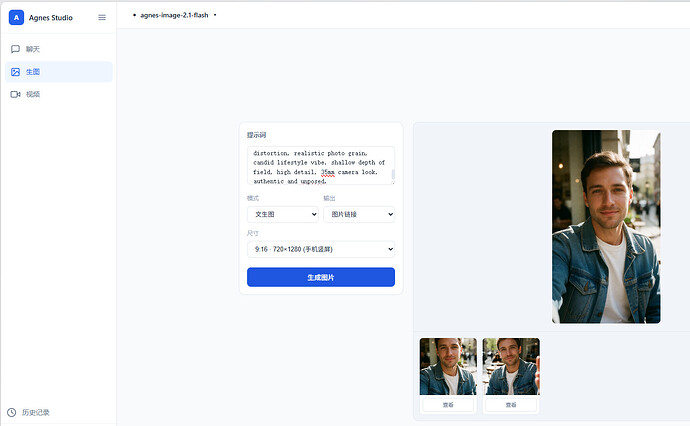690x426 pixels.
Task: Open the 文生图 mode dropdown
Action: pyautogui.click(x=283, y=214)
